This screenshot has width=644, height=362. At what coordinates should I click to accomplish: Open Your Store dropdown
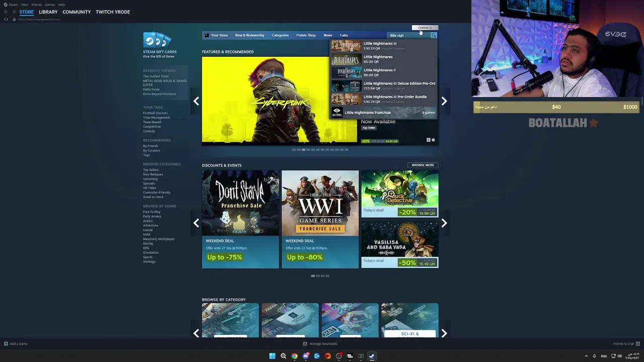tap(219, 35)
